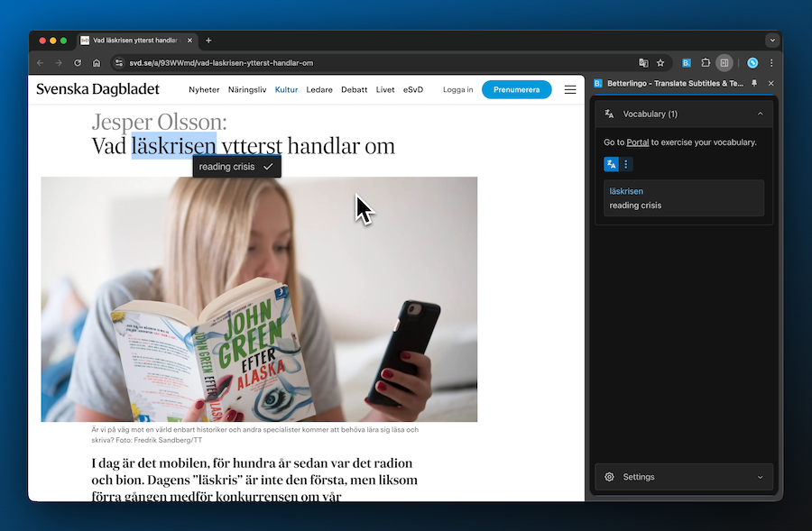This screenshot has width=812, height=531.
Task: Open the Chrome three-dot menu
Action: [771, 62]
